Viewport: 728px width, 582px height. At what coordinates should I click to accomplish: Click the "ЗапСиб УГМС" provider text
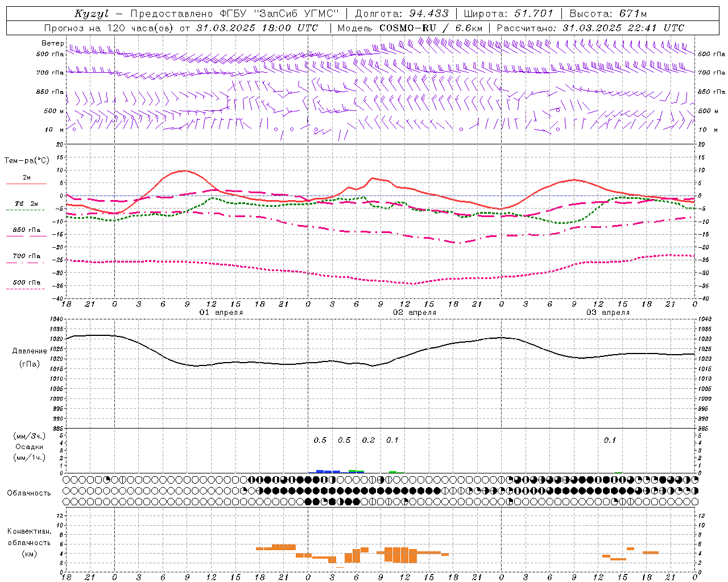296,14
